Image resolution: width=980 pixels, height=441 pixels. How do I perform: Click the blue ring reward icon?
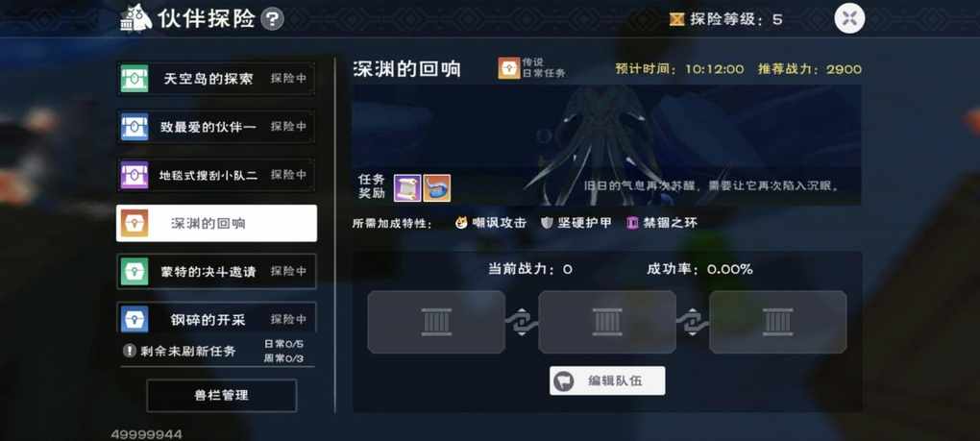pos(437,188)
